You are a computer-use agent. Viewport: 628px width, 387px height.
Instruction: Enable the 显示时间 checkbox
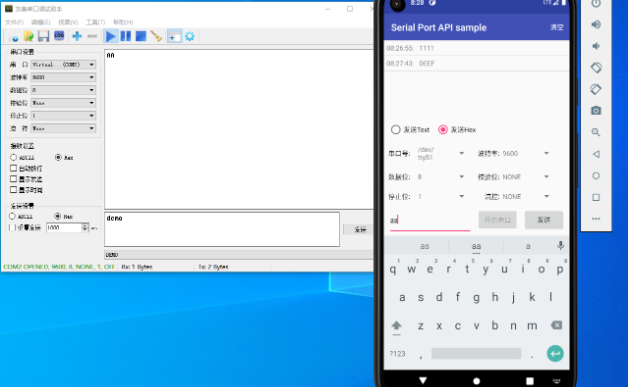pyautogui.click(x=13, y=189)
